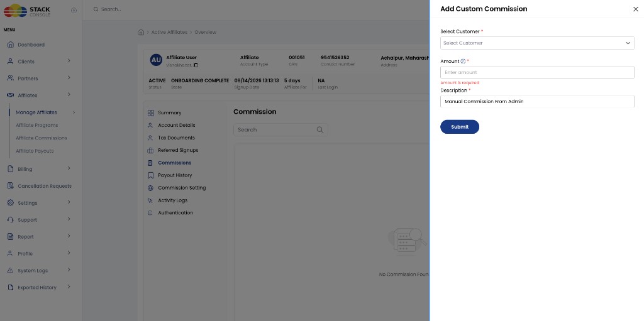Click the Description input field
644x321 pixels.
[537, 101]
